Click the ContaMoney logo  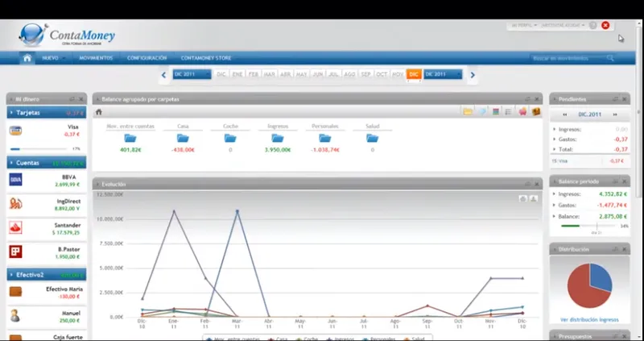click(x=67, y=35)
